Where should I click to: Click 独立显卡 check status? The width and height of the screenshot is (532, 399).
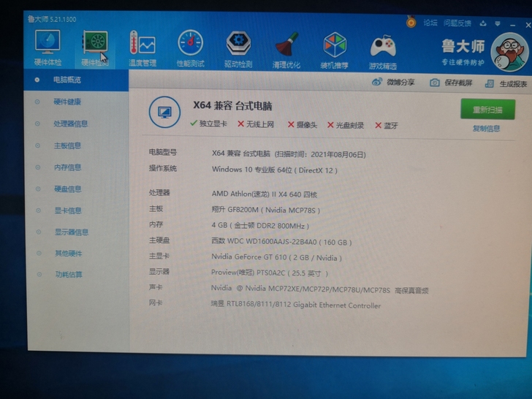click(209, 123)
